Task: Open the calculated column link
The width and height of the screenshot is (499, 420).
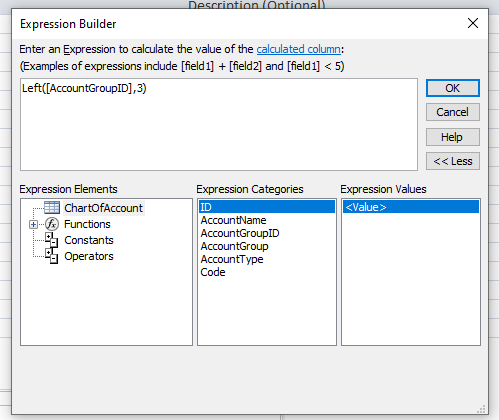Action: click(x=299, y=49)
